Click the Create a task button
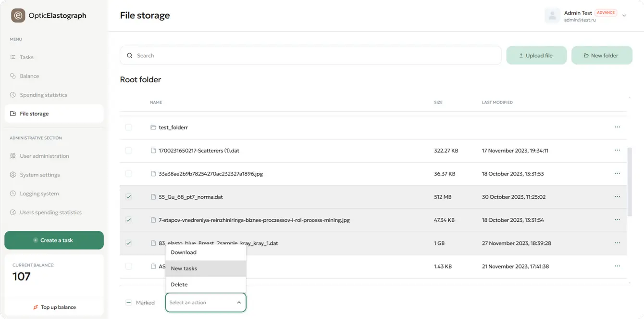This screenshot has width=644, height=319. [54, 240]
